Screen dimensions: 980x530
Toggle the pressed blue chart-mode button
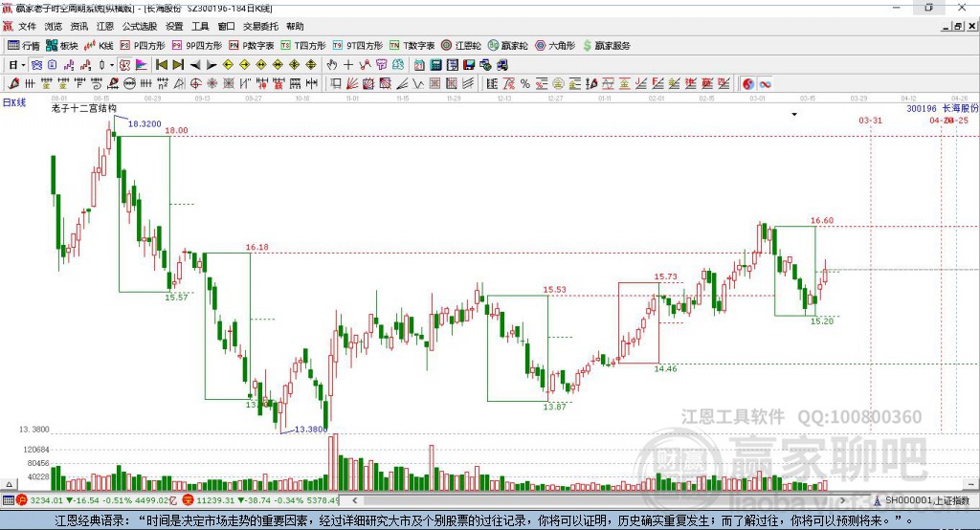37,65
